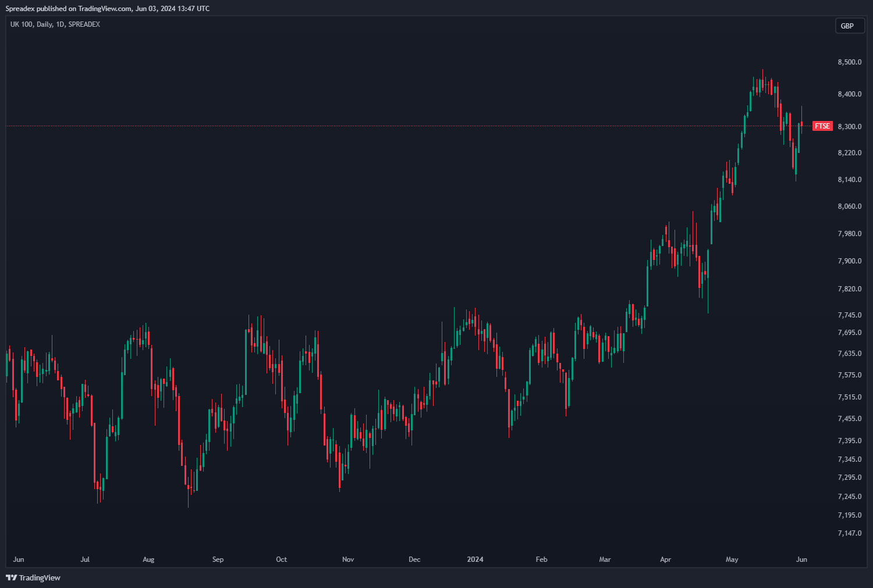
Task: Click the May label on time axis
Action: tap(732, 560)
